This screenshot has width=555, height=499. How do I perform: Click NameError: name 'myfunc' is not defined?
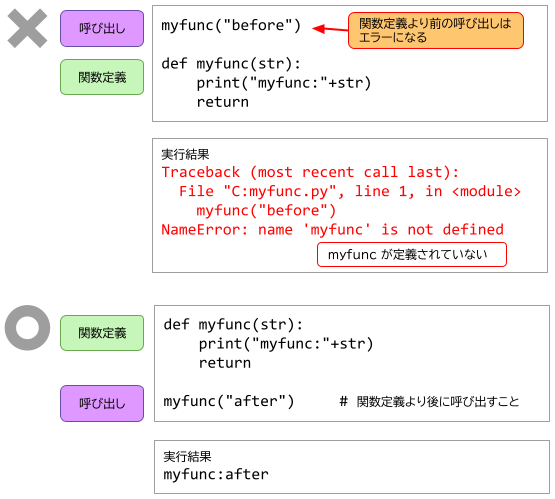click(x=332, y=230)
